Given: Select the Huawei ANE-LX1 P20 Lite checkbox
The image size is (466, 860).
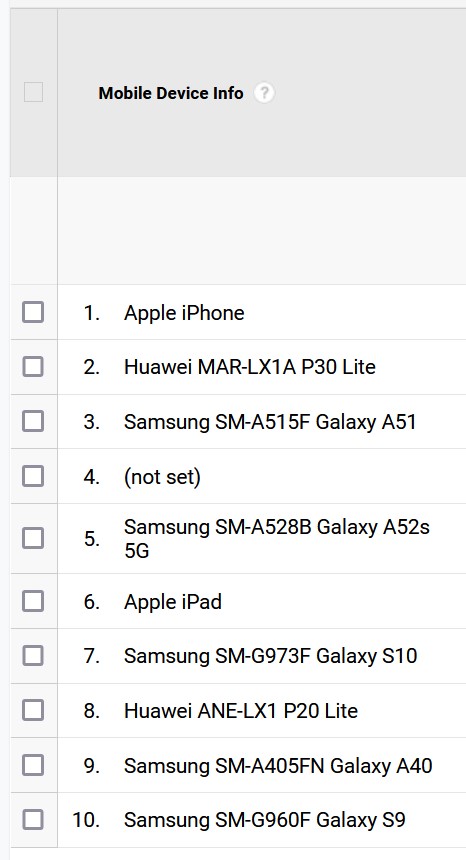Looking at the screenshot, I should point(33,710).
